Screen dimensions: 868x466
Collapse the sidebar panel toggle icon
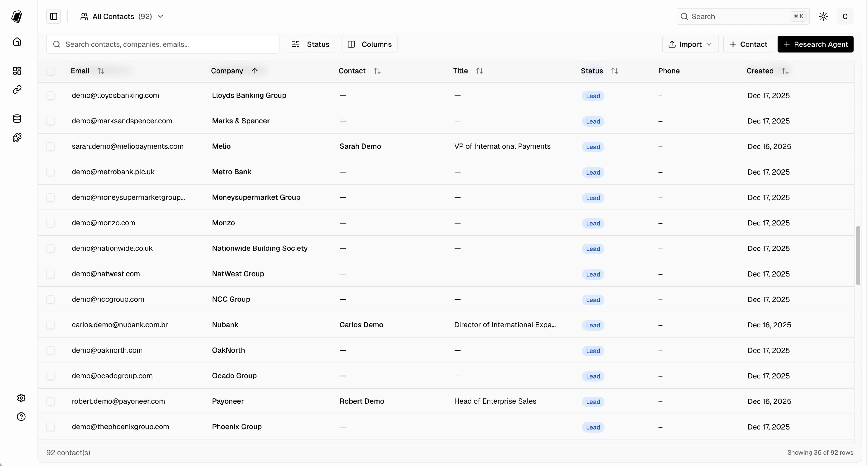(54, 16)
